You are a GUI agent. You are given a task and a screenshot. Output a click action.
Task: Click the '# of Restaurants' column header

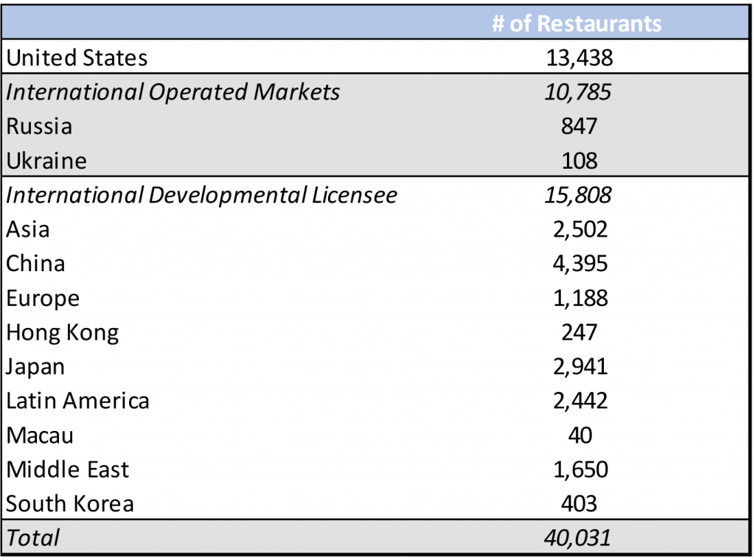(x=577, y=23)
